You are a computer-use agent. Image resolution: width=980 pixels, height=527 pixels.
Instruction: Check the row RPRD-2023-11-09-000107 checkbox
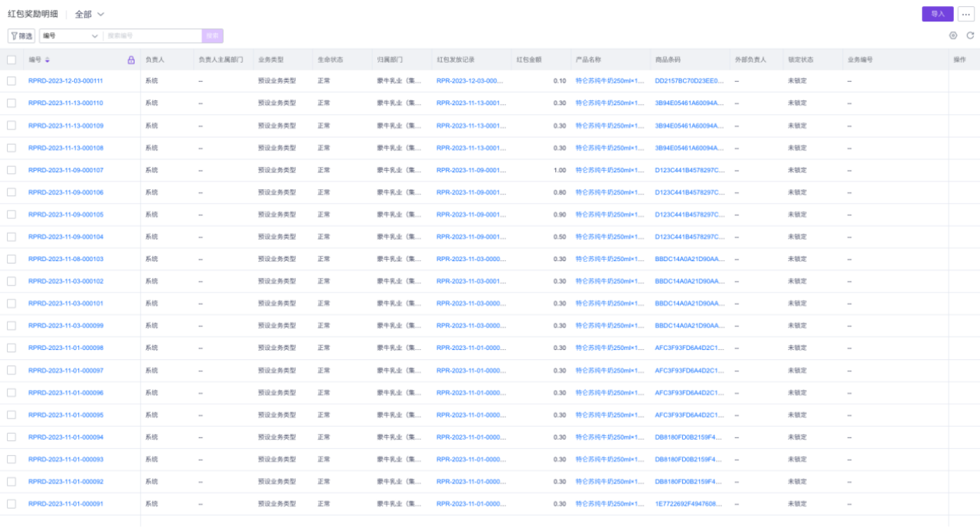(11, 170)
